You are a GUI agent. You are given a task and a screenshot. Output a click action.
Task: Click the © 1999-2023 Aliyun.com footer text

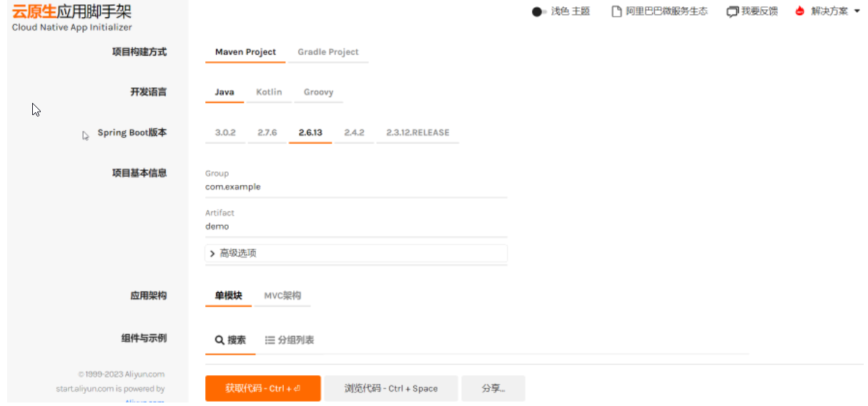tap(122, 374)
